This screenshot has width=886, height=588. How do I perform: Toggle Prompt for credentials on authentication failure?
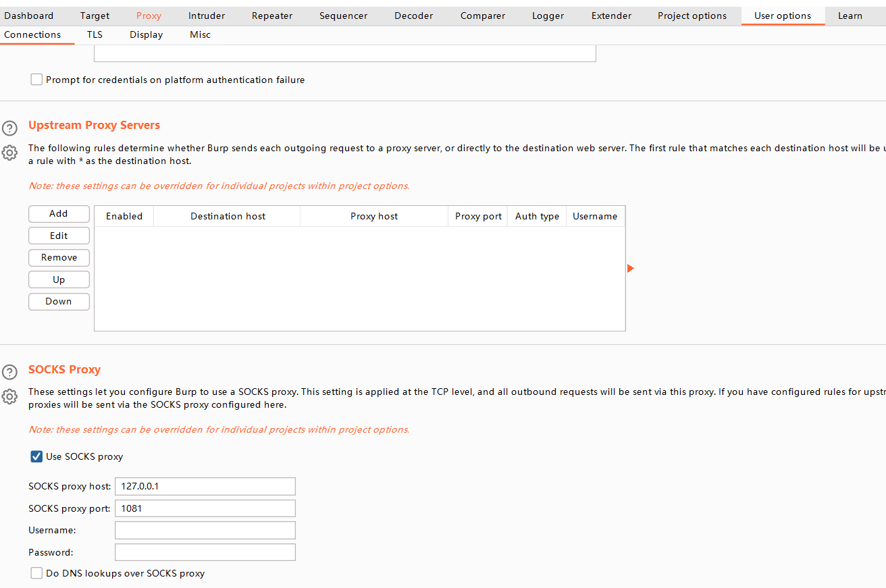point(36,80)
